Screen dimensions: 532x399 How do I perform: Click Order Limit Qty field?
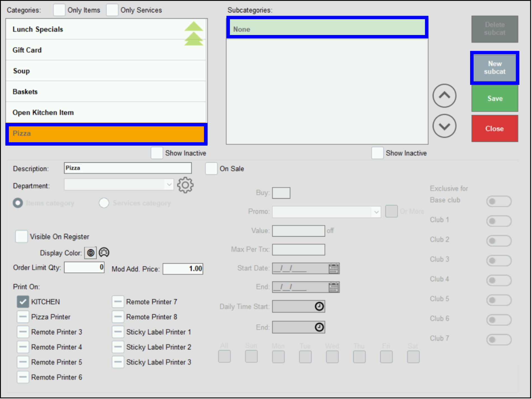(85, 268)
